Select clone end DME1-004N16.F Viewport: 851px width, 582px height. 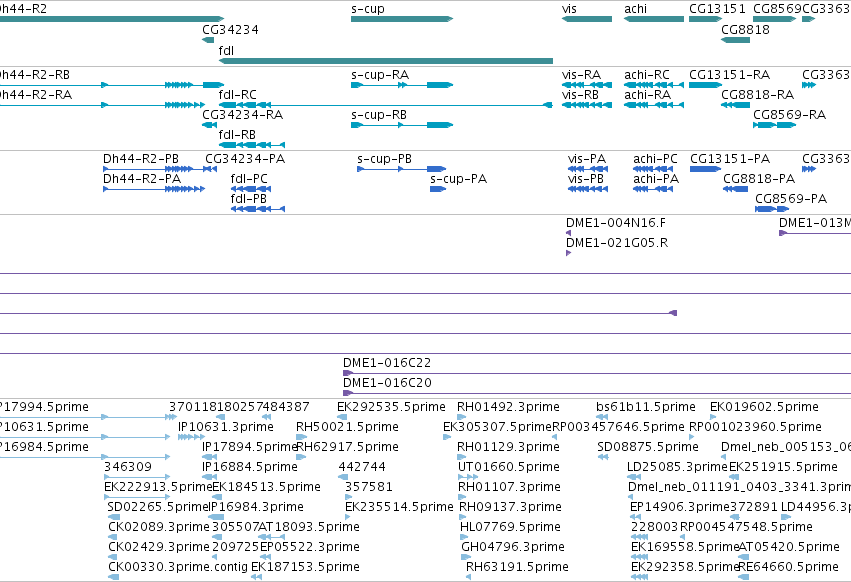click(568, 233)
